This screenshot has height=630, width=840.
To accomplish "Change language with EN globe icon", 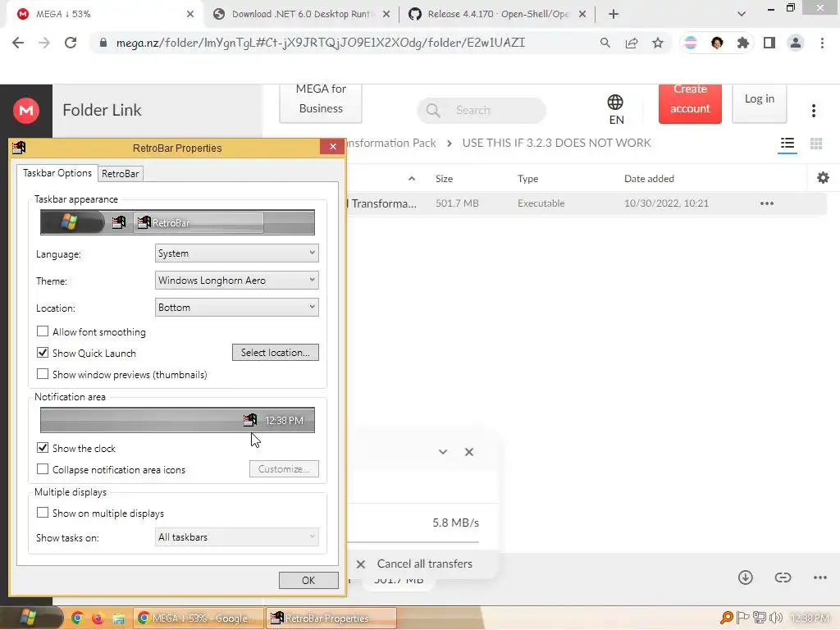I will tap(615, 109).
